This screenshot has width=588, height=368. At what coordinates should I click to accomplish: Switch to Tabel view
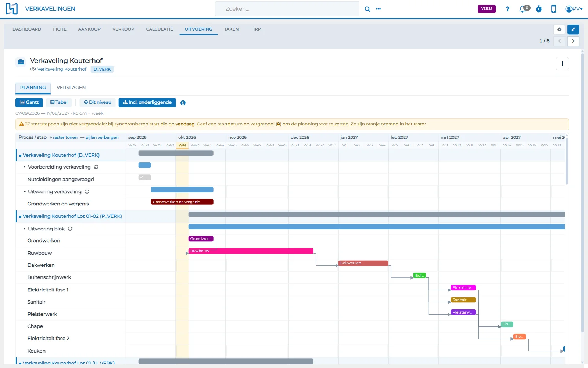click(x=59, y=103)
